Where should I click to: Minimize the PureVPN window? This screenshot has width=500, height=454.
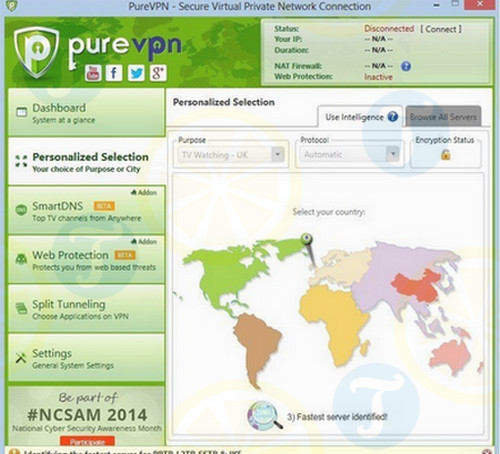436,5
